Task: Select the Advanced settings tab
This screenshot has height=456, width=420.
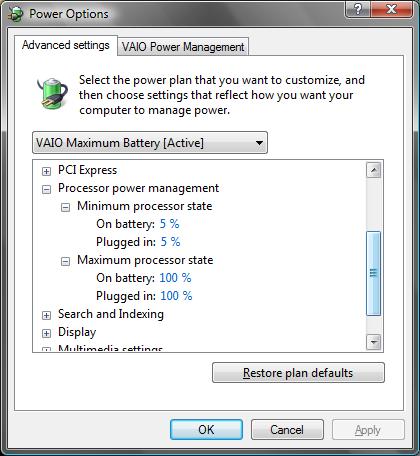Action: tap(66, 45)
